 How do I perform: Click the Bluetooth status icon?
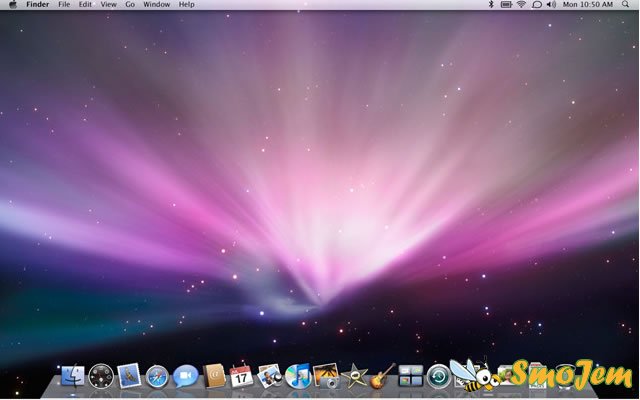click(491, 4)
